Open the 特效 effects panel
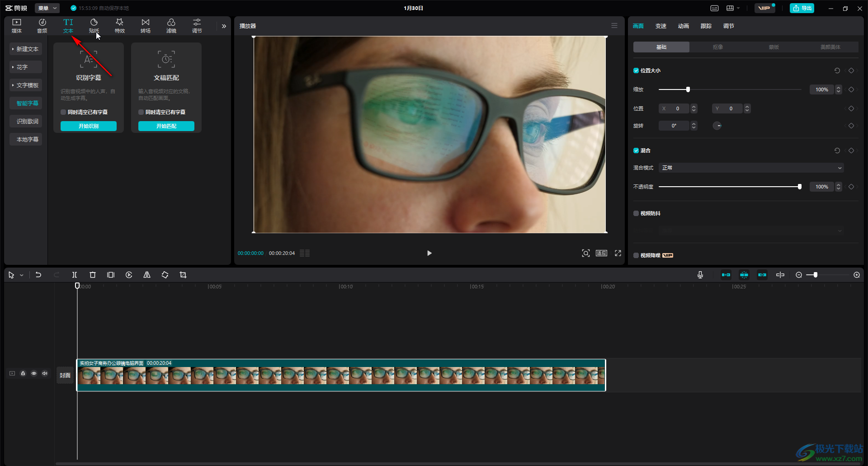 [x=120, y=26]
